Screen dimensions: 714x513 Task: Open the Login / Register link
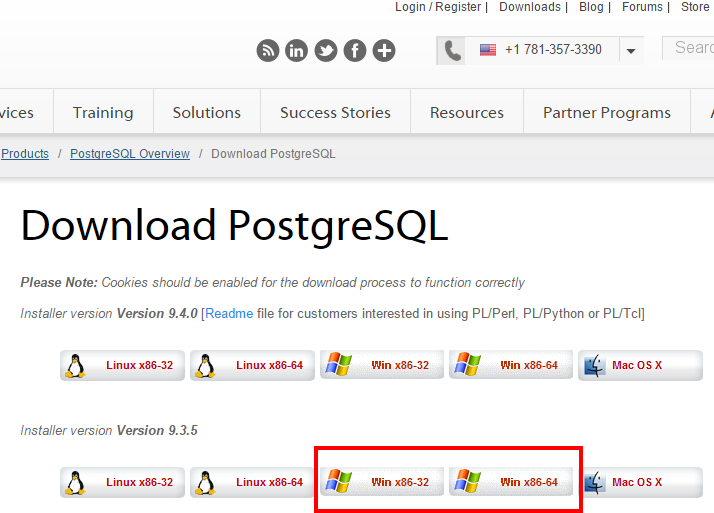tap(438, 7)
